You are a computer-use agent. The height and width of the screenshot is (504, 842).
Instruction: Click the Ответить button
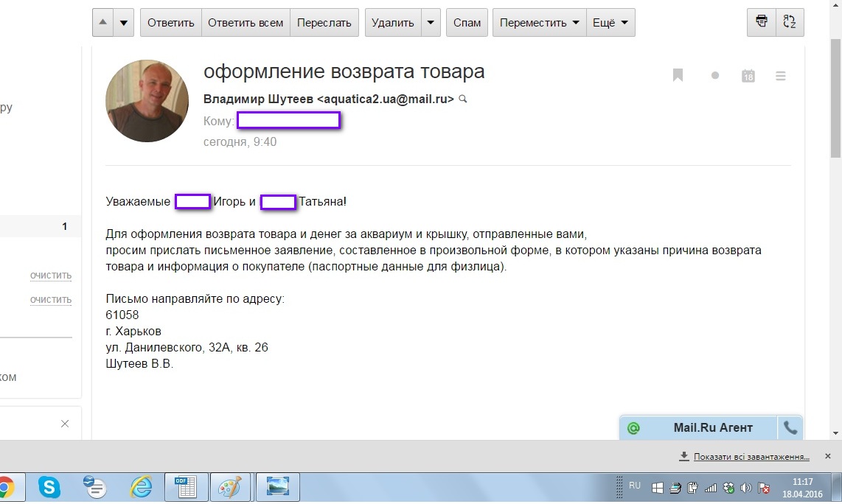[170, 22]
